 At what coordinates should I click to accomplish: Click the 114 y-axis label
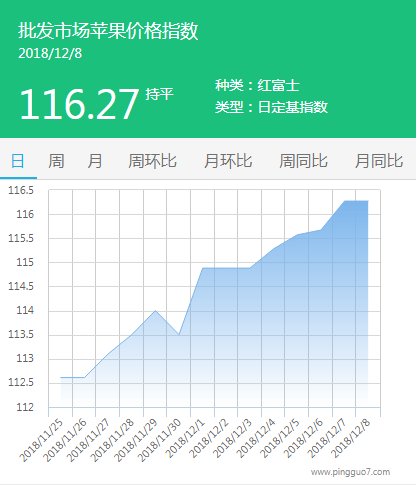[x=25, y=310]
